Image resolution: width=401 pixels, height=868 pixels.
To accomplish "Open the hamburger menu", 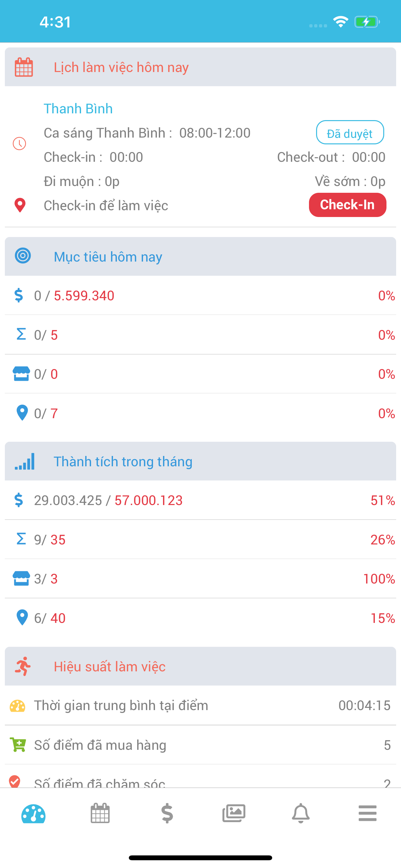I will click(367, 813).
